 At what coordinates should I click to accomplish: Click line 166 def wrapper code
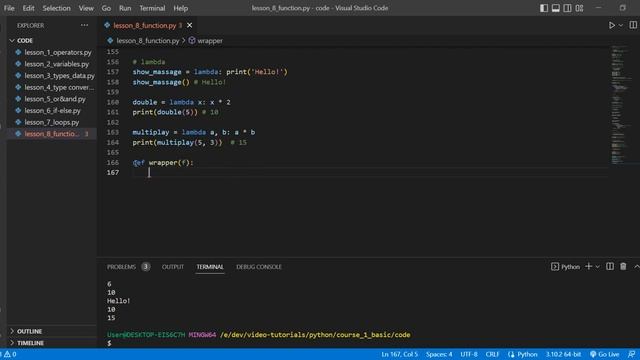(x=163, y=162)
